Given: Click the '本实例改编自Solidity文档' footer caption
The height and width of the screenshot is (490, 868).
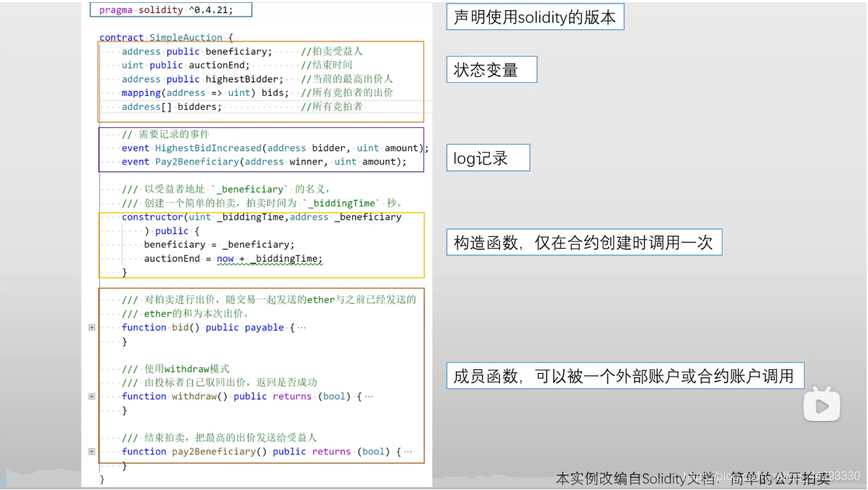Looking at the screenshot, I should coord(693,478).
